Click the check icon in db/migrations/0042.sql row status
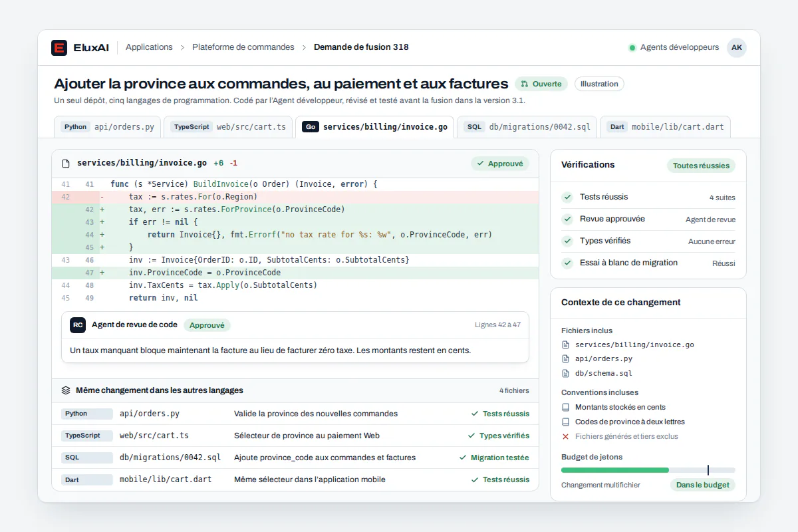Viewport: 798px width, 532px height. 463,458
